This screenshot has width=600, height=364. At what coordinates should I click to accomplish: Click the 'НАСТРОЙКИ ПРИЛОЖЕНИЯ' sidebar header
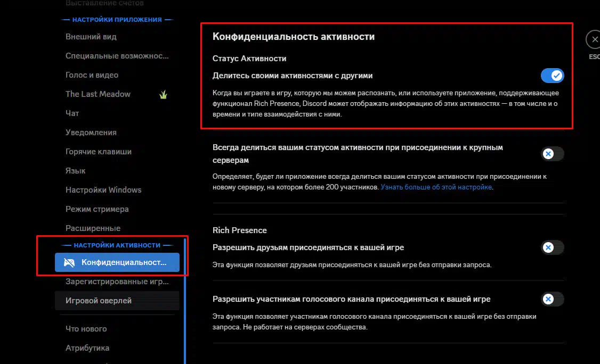click(117, 20)
